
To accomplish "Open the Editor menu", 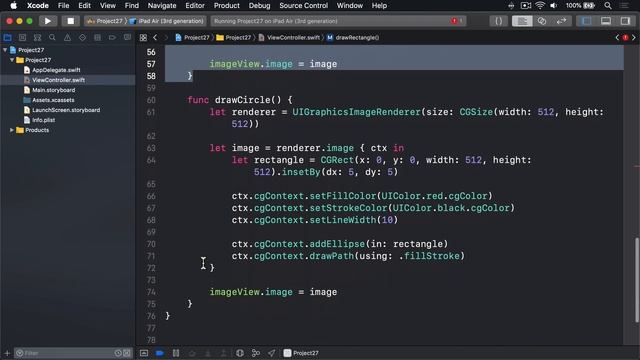I will click(x=195, y=6).
